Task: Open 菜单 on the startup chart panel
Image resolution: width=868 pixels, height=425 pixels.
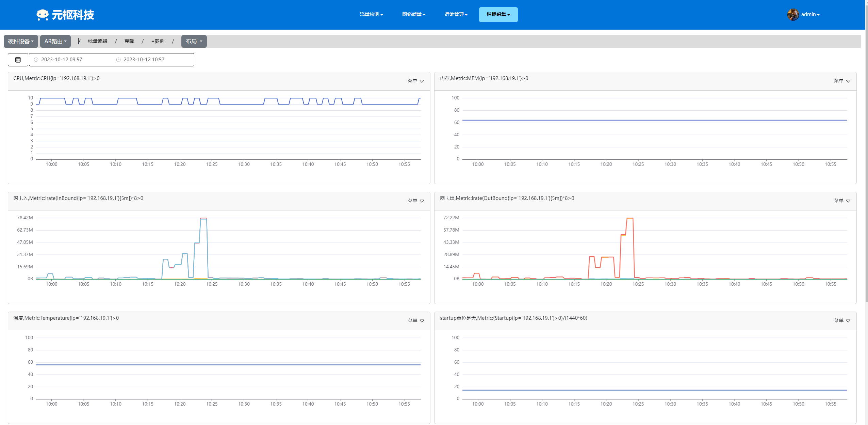Action: (842, 320)
